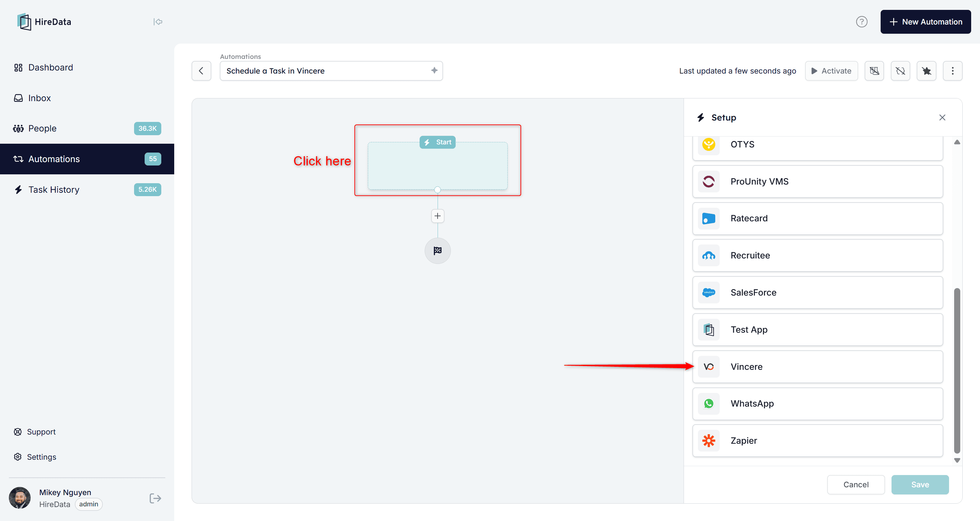Choose the Vincere app
This screenshot has height=521, width=980.
(x=818, y=366)
